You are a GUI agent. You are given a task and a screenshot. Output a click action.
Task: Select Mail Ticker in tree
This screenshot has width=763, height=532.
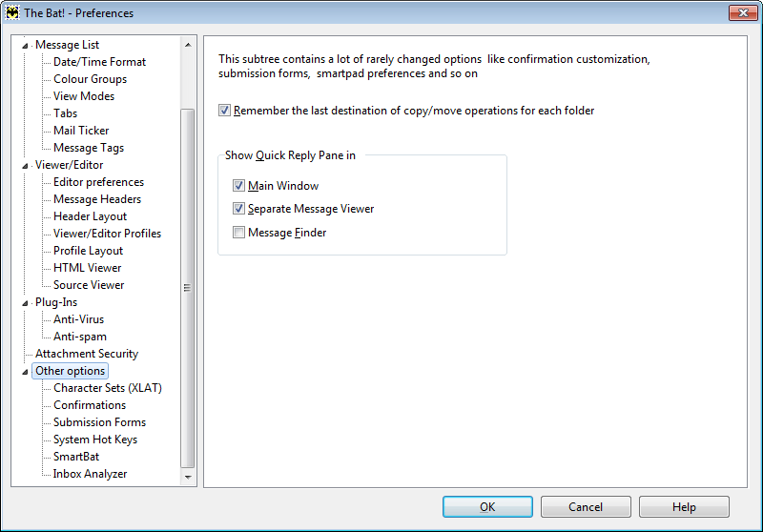click(81, 131)
